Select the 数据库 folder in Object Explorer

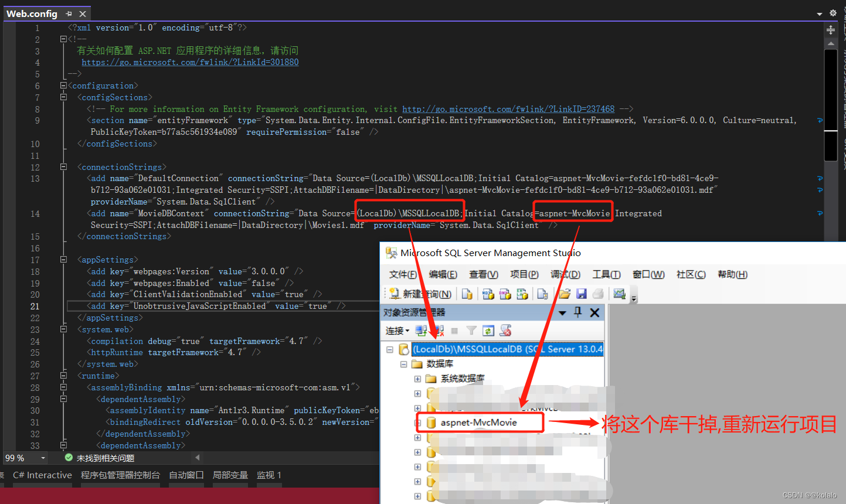[x=440, y=364]
